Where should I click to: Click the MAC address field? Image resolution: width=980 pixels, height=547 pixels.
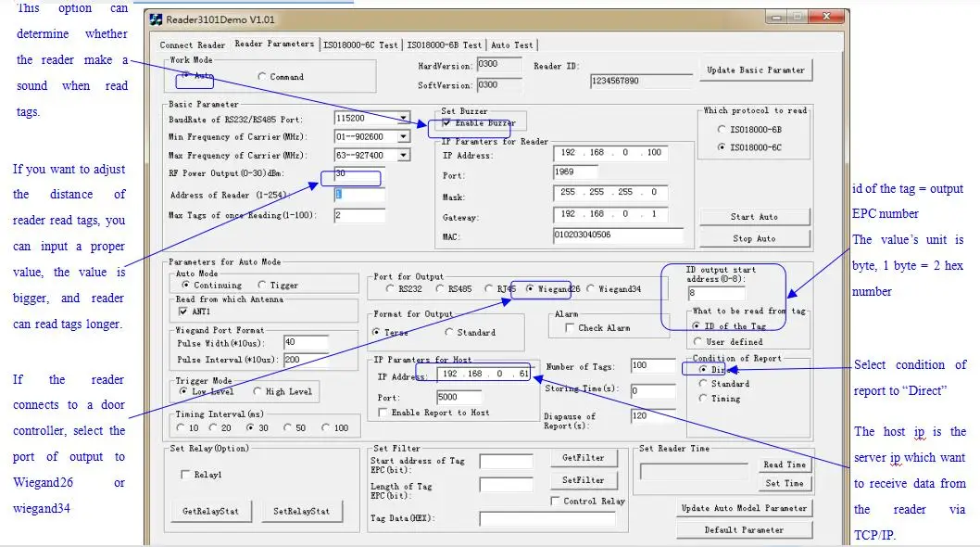point(618,235)
